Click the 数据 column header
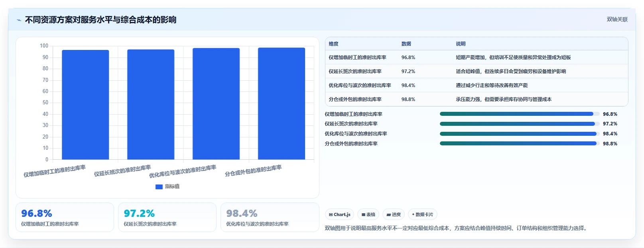This screenshot has height=248, width=644. coord(406,44)
